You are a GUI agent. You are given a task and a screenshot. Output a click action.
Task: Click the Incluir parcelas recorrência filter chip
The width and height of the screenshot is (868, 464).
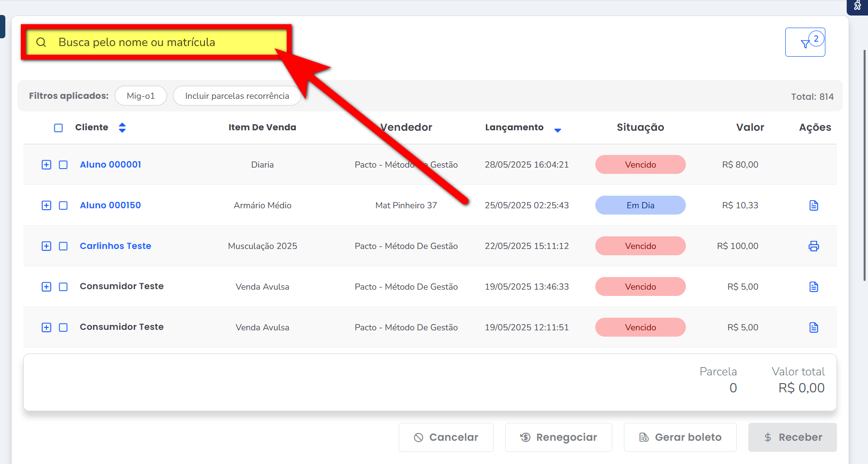pos(237,96)
